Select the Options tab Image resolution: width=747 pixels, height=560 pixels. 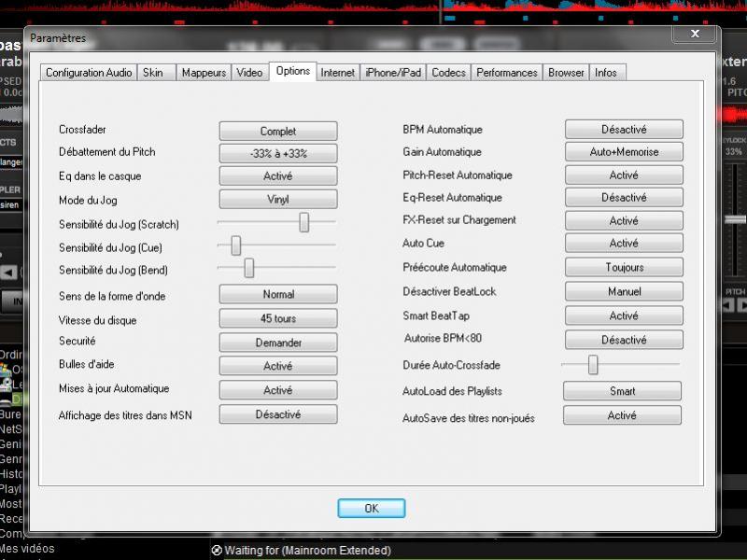coord(293,72)
